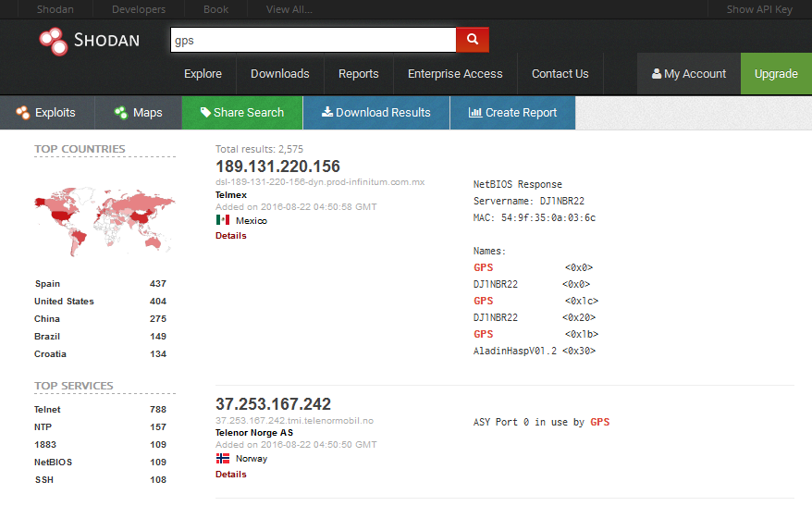
Task: Open Details for 37.253.167.242
Action: 231,475
